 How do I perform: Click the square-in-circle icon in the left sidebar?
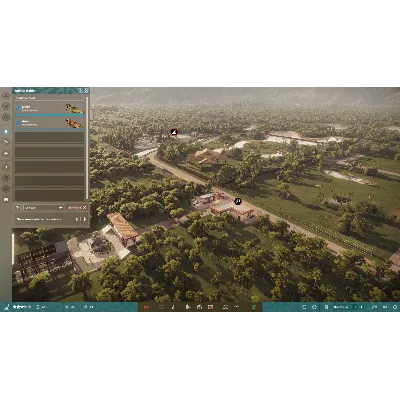[x=6, y=178]
